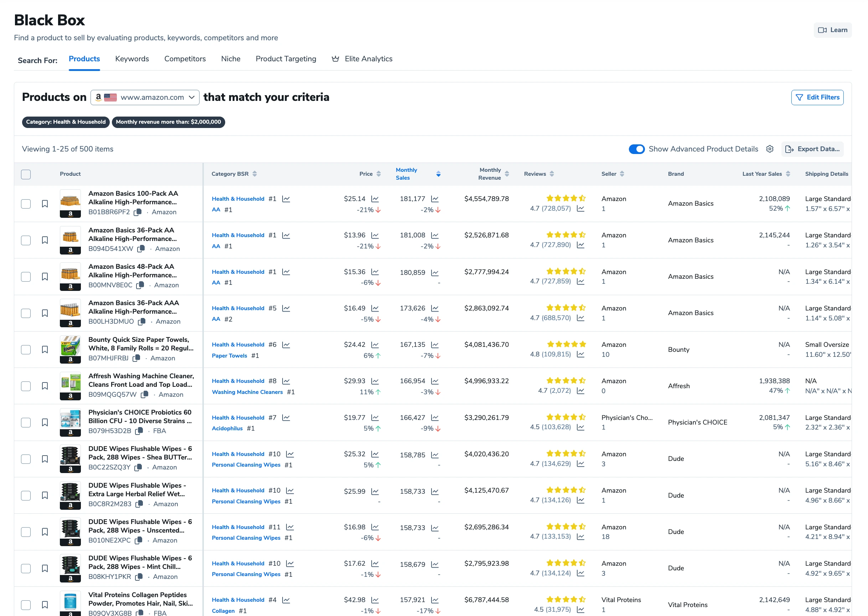Switch to the Keywords tab

click(x=132, y=59)
